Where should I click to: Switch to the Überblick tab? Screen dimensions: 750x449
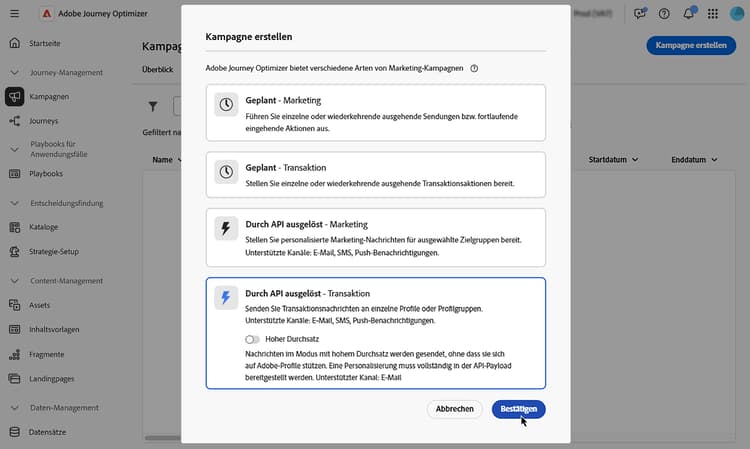(157, 69)
